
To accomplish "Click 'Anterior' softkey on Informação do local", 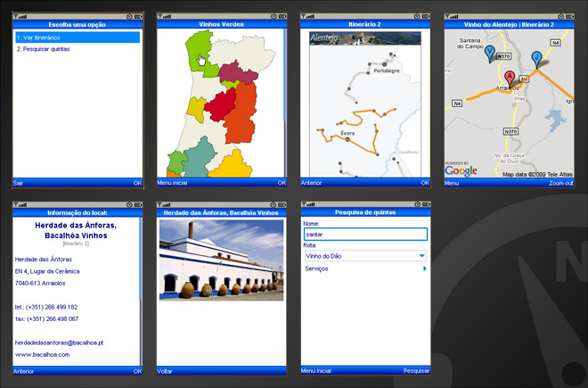I will (x=23, y=371).
